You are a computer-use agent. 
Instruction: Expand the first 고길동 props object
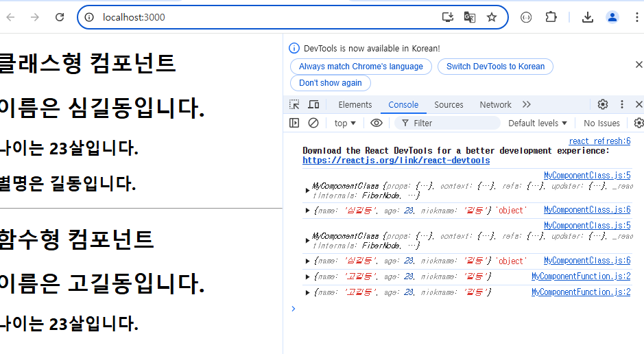(x=307, y=276)
